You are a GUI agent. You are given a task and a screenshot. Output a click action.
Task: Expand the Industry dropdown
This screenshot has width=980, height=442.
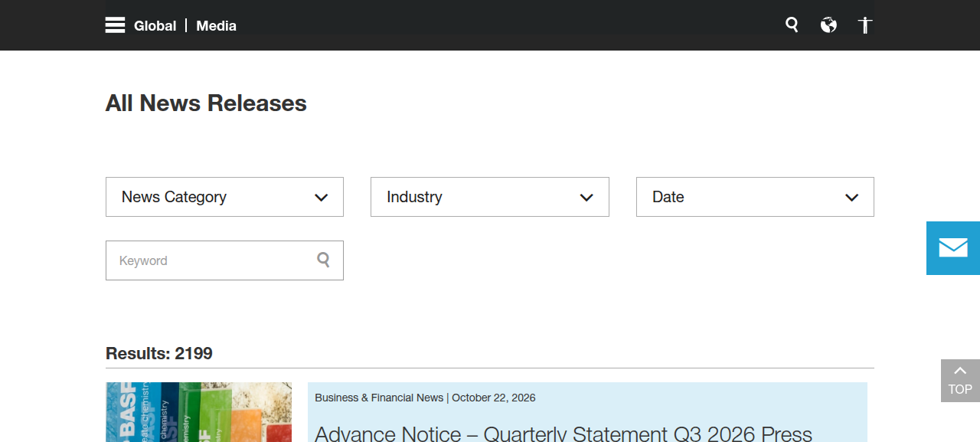(x=490, y=197)
